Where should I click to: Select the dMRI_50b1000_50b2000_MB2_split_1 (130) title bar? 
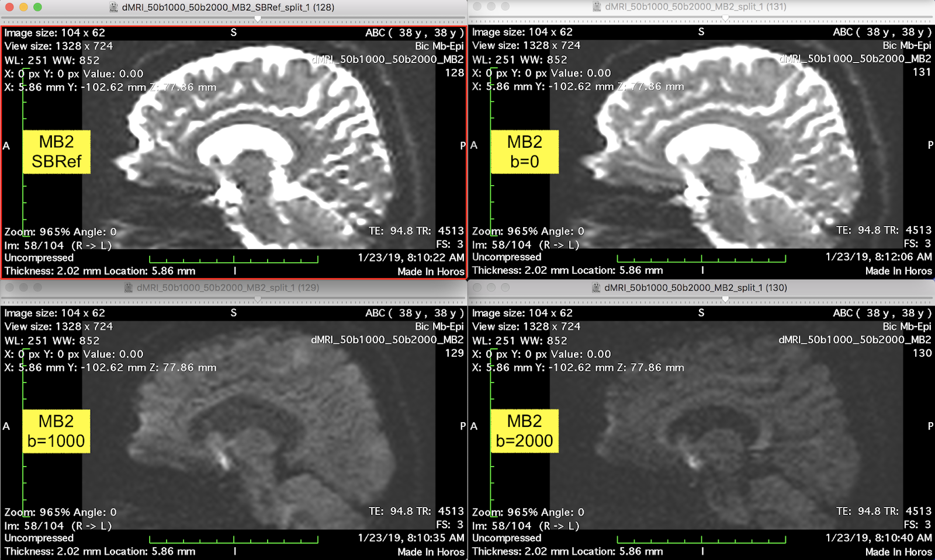tap(695, 287)
